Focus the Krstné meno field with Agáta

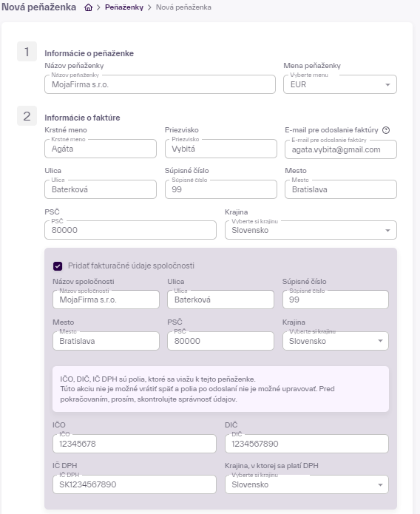click(101, 149)
